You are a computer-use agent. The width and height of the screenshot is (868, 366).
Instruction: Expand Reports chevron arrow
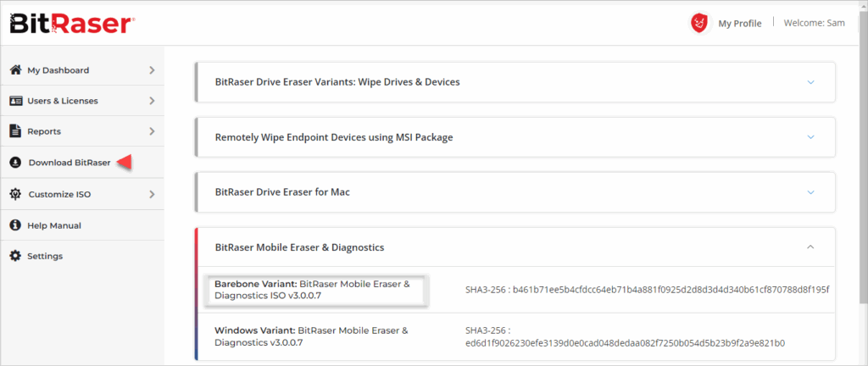pos(153,131)
